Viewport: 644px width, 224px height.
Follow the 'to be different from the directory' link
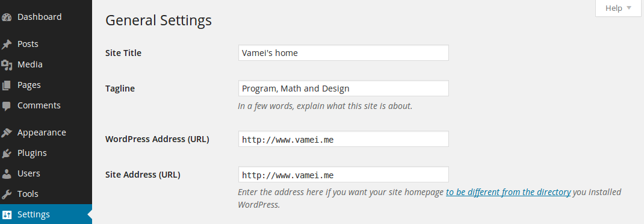click(508, 192)
